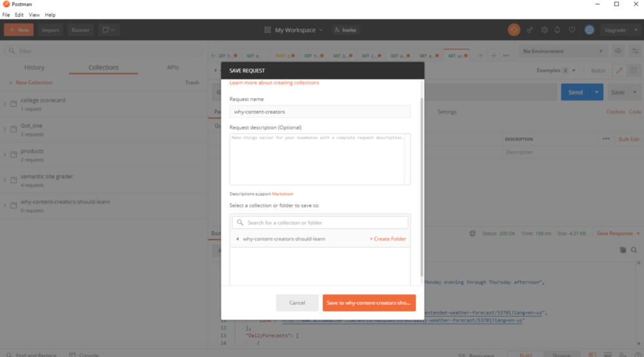
Task: Click the help question mark icon in status bar
Action: (x=638, y=354)
